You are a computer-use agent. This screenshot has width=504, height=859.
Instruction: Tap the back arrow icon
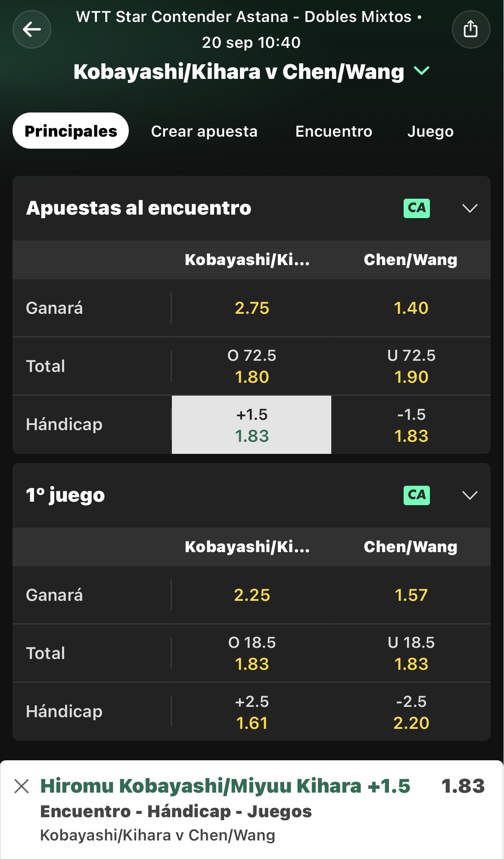32,29
